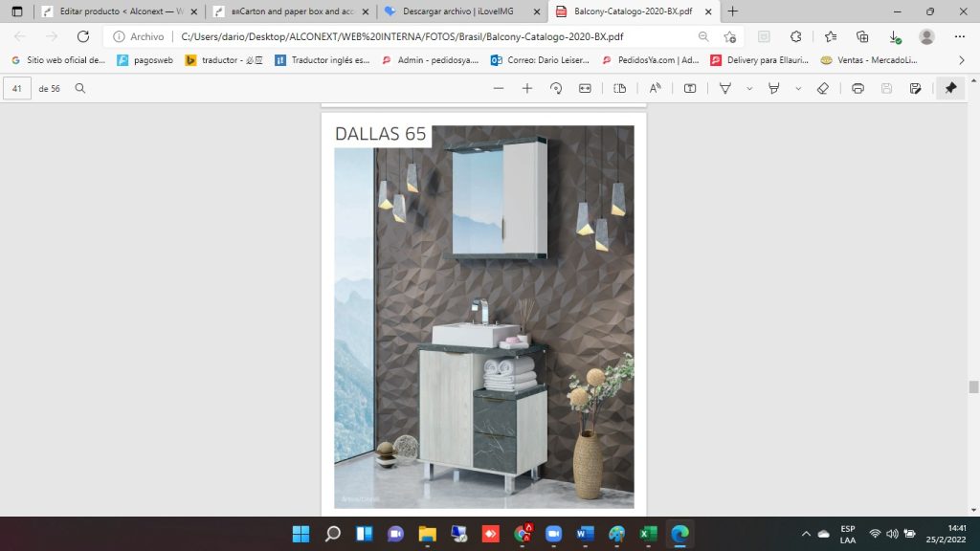
Task: Open Edge Settings and more menu
Action: [960, 37]
